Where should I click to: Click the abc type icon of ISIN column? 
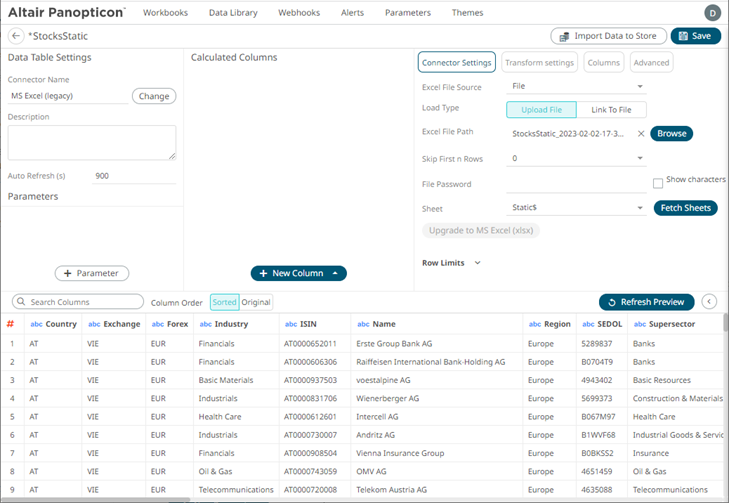(291, 324)
